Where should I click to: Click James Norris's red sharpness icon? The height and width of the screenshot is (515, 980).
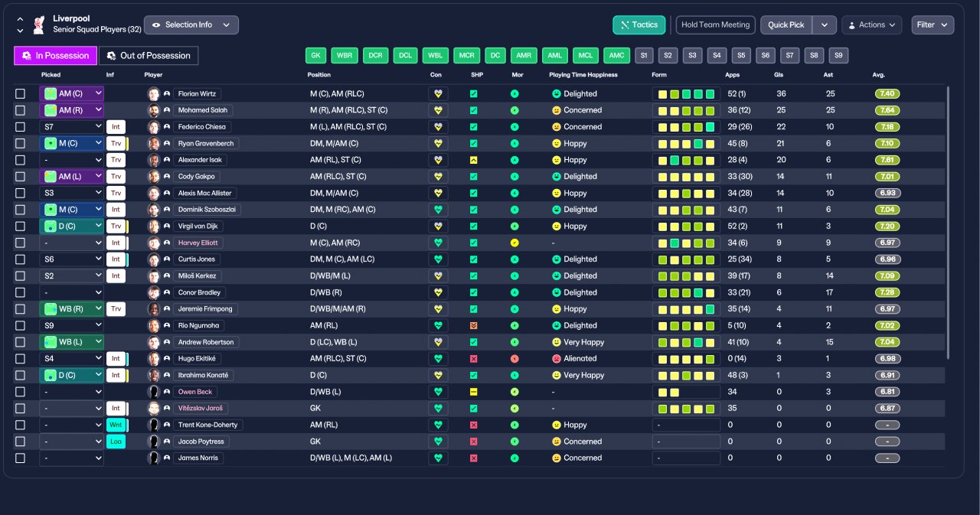click(473, 458)
